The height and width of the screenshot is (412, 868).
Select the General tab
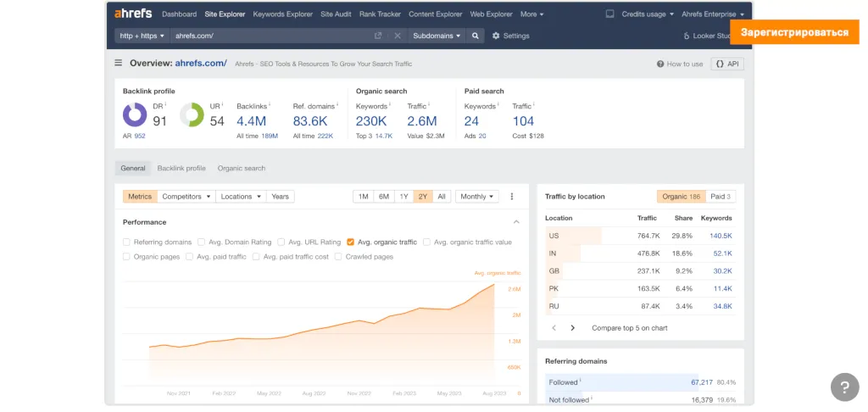[x=133, y=169]
